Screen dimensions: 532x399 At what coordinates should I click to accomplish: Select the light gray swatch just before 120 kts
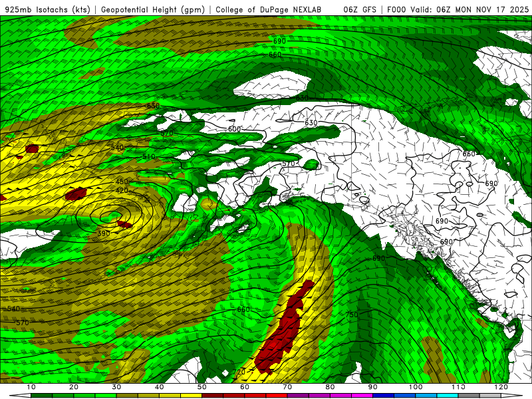[490, 396]
